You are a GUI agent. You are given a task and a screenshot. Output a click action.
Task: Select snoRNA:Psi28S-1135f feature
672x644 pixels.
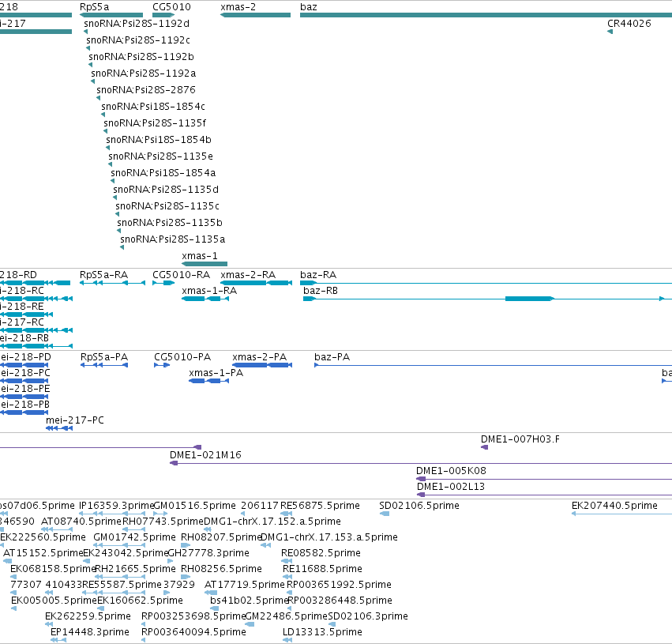point(106,131)
